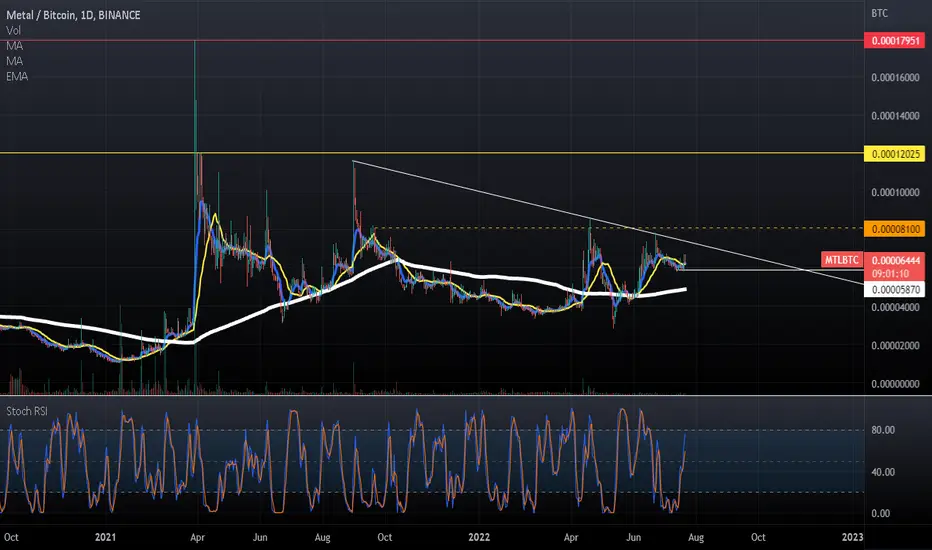Image resolution: width=932 pixels, height=550 pixels.
Task: Click the MTLBTC symbol tag
Action: (x=841, y=260)
